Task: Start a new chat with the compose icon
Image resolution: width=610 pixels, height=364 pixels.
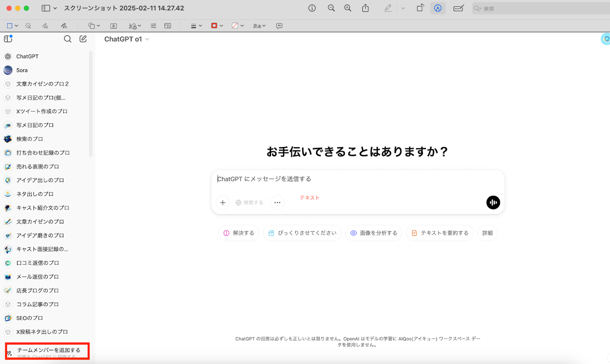Action: 83,39
